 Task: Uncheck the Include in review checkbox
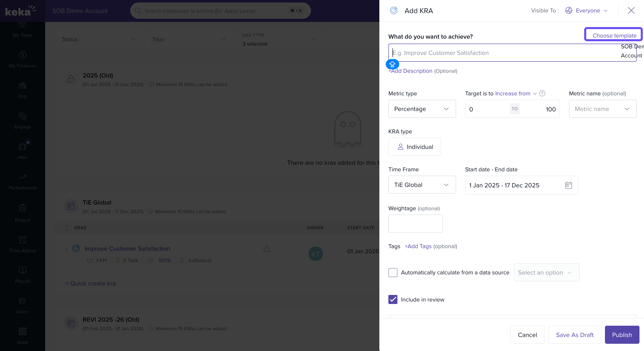(393, 299)
